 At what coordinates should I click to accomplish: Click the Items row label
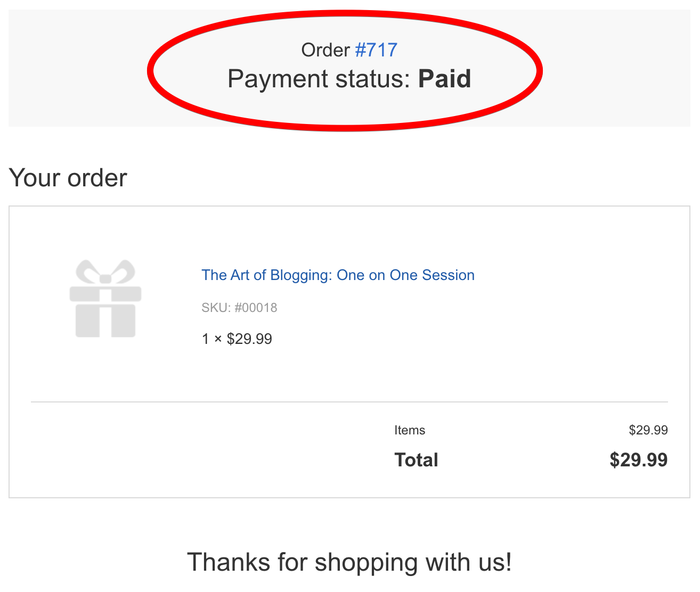click(x=410, y=430)
